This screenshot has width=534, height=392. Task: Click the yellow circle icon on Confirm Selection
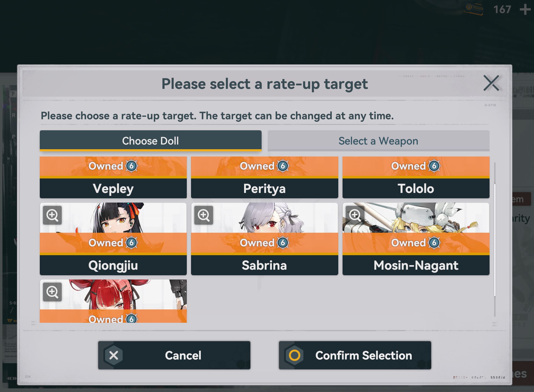294,355
